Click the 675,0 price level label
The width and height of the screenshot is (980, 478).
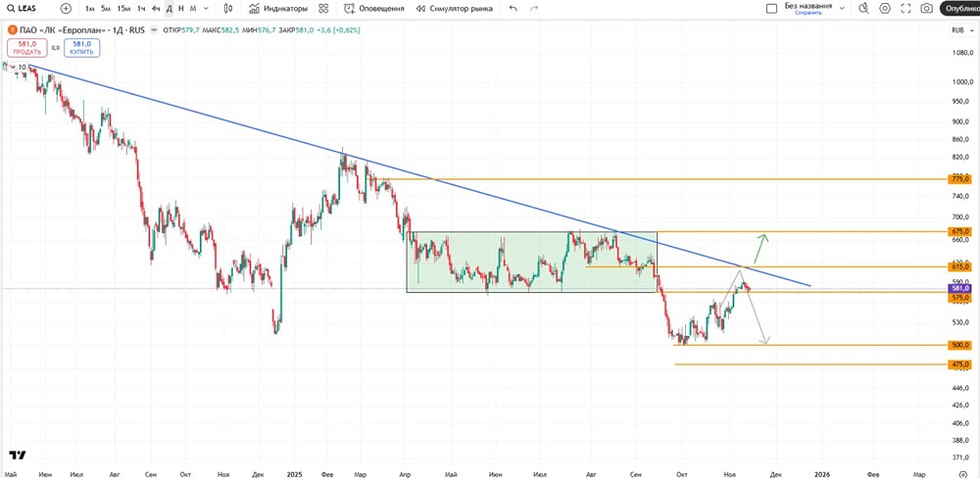(x=959, y=232)
